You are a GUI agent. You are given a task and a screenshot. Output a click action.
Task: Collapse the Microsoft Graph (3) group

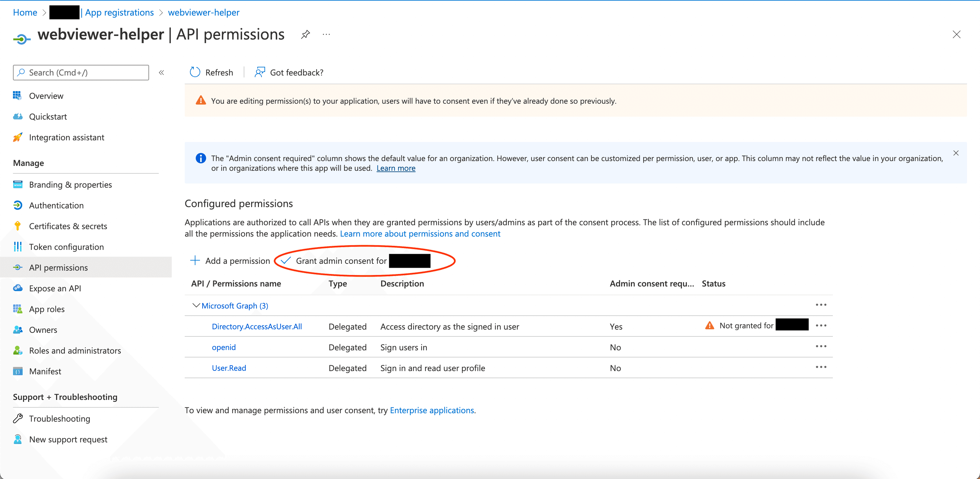click(196, 306)
